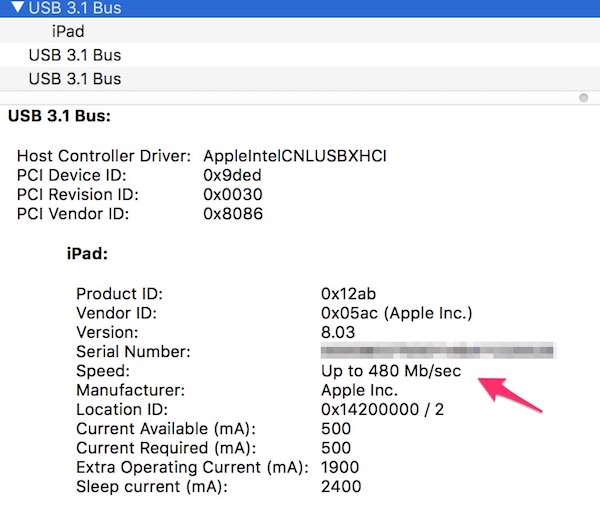Click the Extra Operating Current value 1900
The image size is (600, 507).
[x=341, y=467]
